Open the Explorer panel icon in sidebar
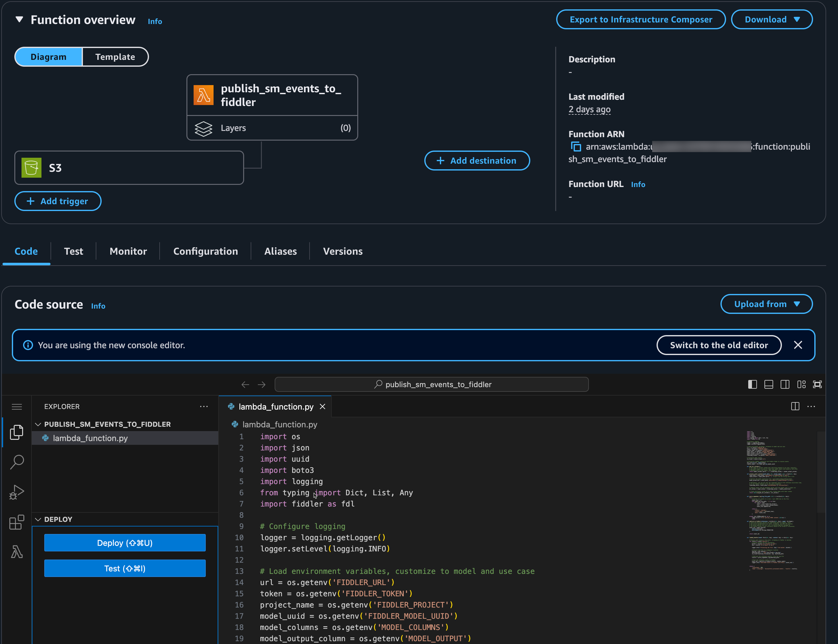This screenshot has height=644, width=838. (17, 432)
